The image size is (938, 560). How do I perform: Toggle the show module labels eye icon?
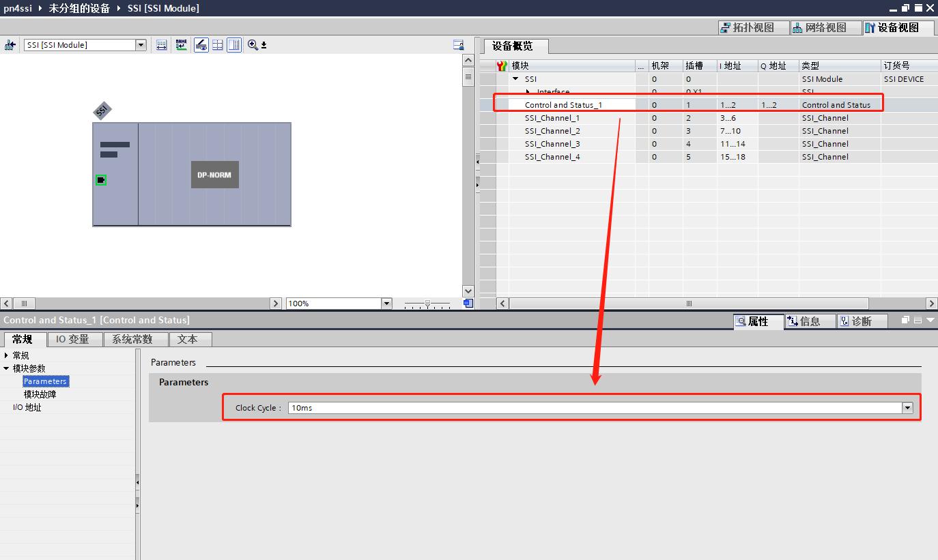[201, 45]
